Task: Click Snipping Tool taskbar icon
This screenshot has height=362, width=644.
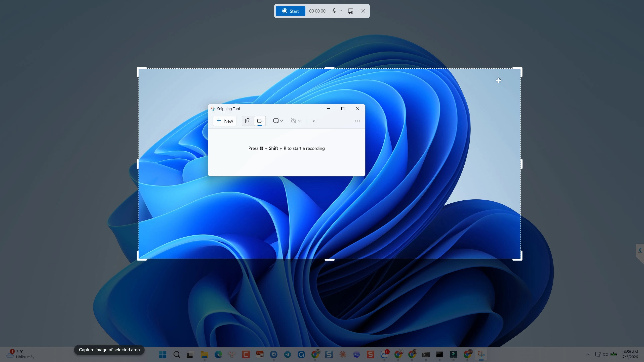Action: pyautogui.click(x=481, y=355)
